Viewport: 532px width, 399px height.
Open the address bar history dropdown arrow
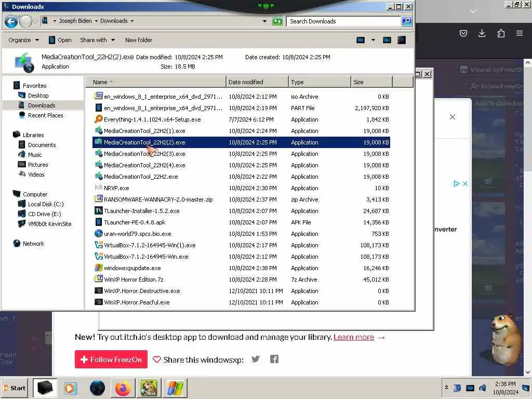click(264, 21)
